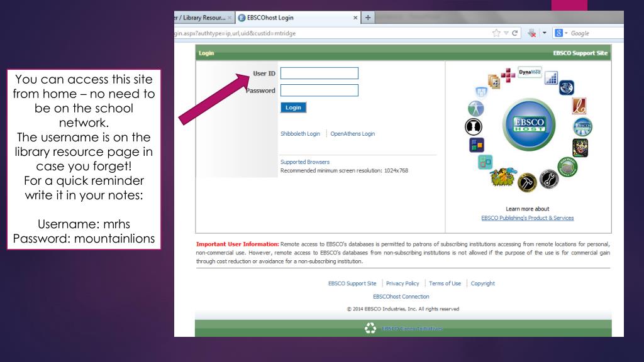Click the hammer home improvement icon
Viewport: 644px width, 362px height.
point(527,182)
